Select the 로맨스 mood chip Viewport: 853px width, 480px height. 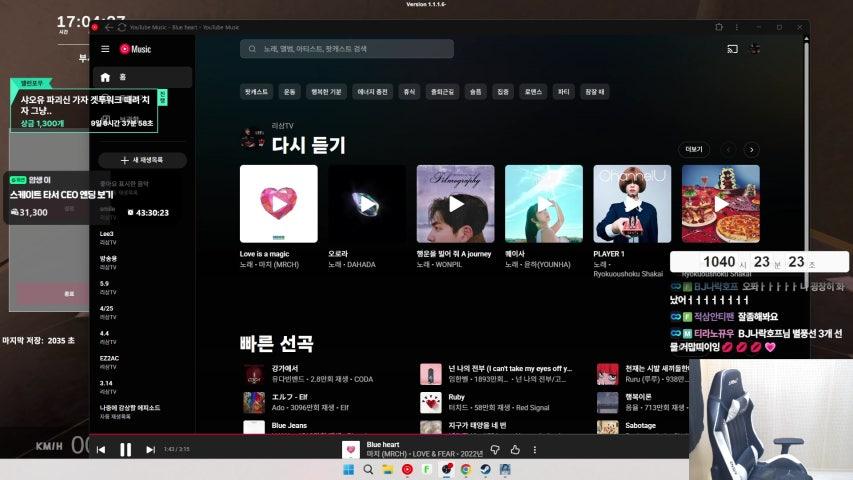click(x=533, y=92)
